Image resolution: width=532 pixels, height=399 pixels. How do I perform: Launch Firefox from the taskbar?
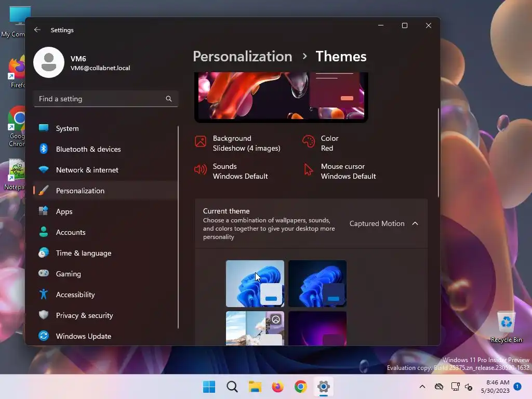(x=277, y=387)
